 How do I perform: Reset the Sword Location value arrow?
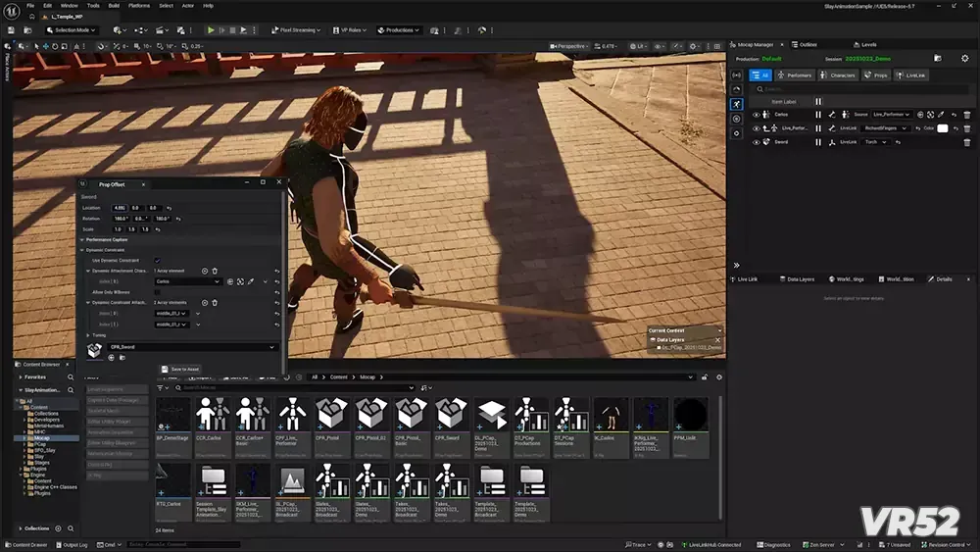[x=169, y=208]
